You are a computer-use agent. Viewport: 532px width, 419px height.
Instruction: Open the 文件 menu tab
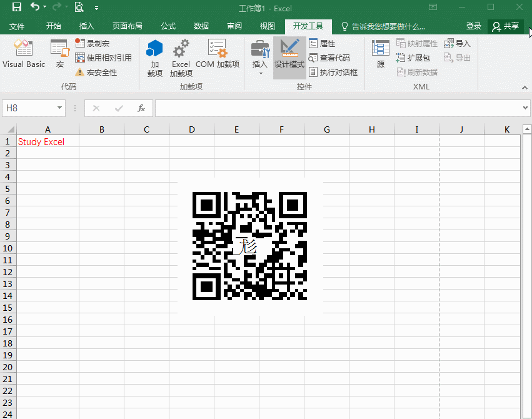[x=17, y=26]
